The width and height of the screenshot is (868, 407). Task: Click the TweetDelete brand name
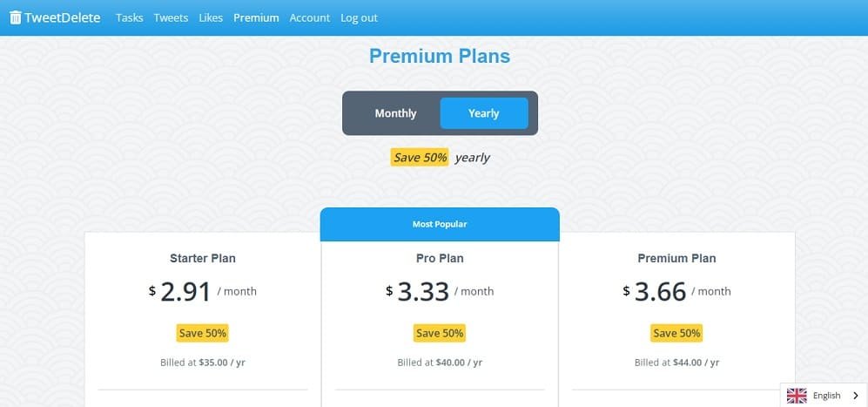tap(63, 17)
